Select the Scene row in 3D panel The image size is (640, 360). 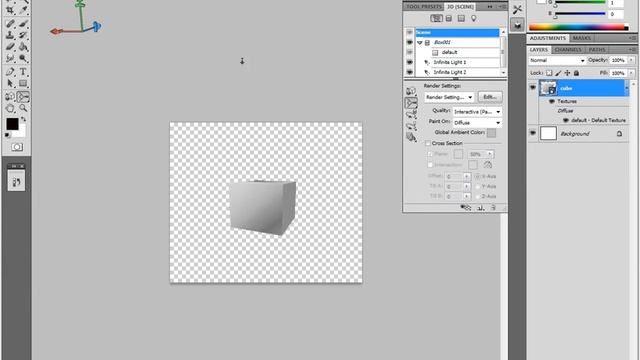pyautogui.click(x=457, y=32)
